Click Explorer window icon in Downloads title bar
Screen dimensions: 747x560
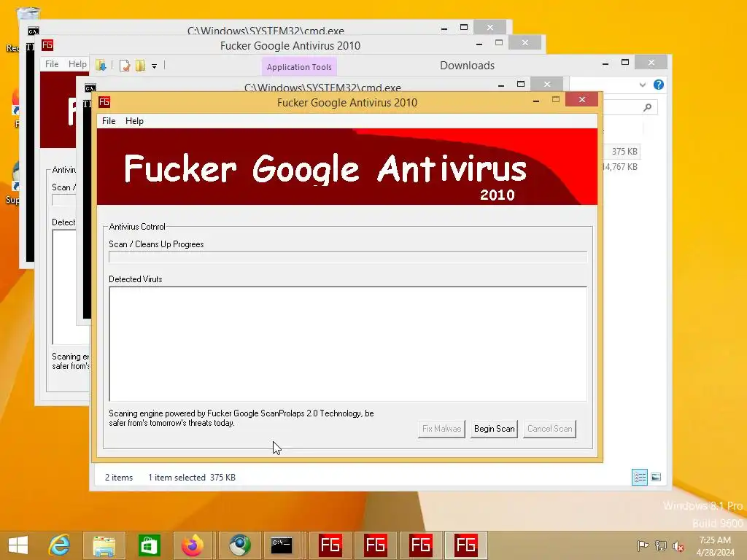101,65
